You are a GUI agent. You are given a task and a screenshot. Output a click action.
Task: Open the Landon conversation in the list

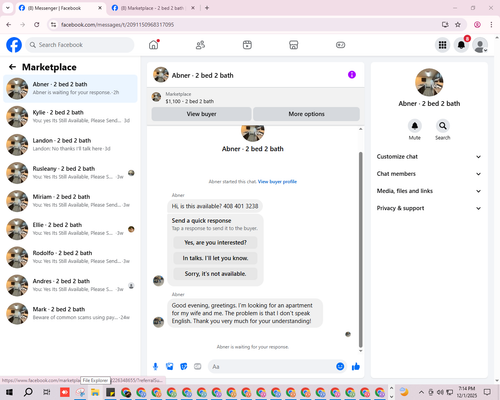(70, 145)
